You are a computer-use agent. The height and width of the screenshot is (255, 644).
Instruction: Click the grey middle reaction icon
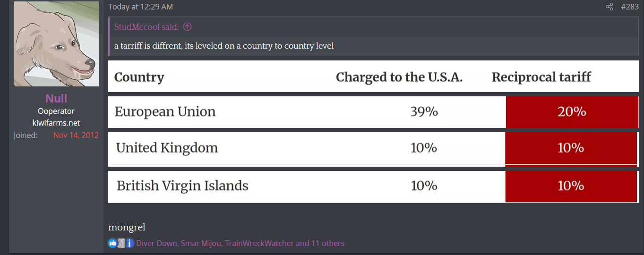point(121,243)
